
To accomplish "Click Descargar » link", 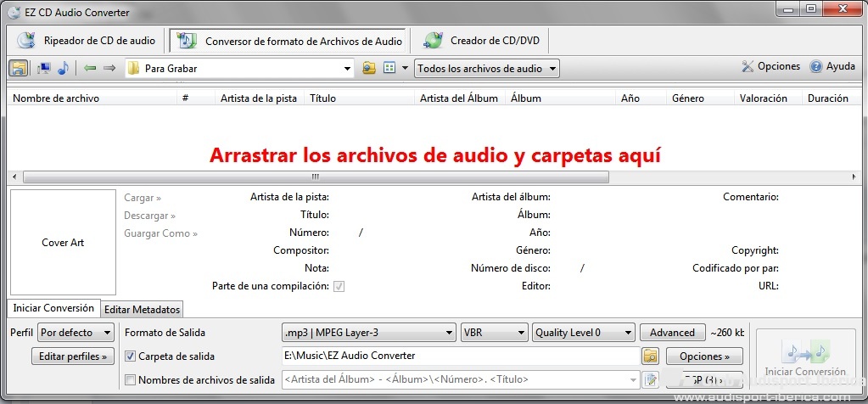I will 150,216.
